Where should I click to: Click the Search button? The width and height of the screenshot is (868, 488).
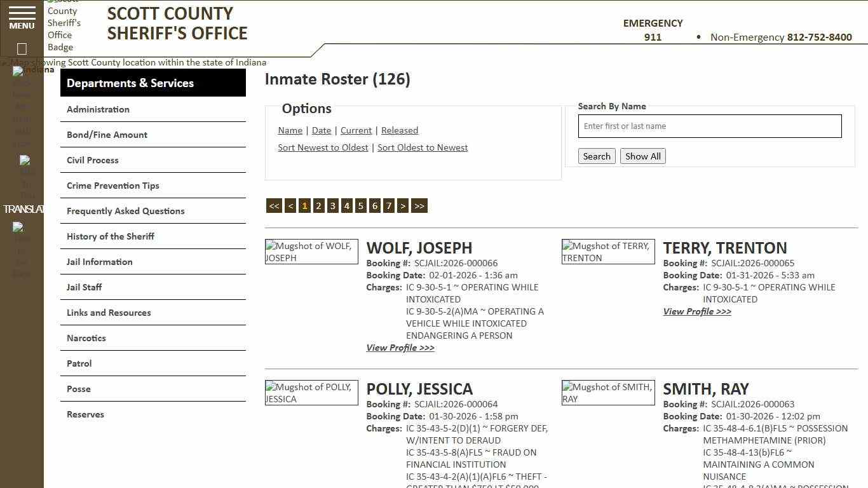coord(596,156)
